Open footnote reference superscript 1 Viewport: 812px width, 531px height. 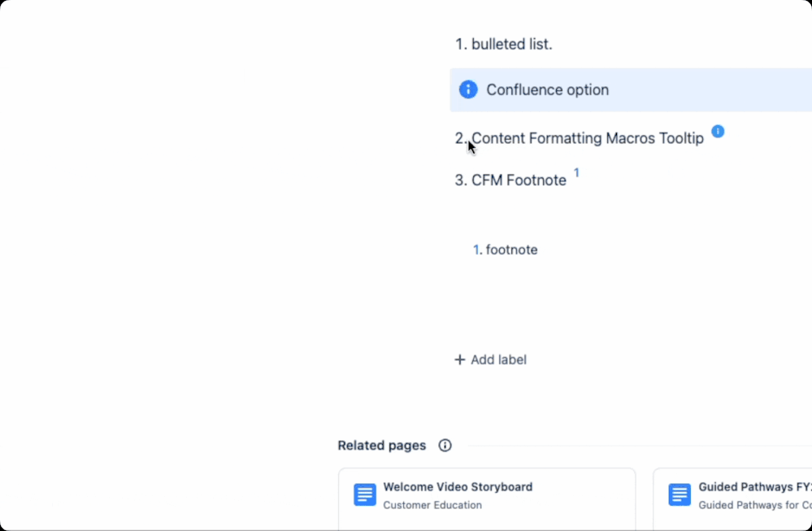[x=576, y=172]
